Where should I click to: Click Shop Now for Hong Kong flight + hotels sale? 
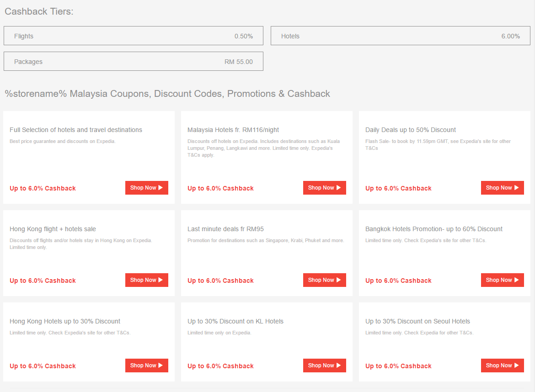(147, 280)
